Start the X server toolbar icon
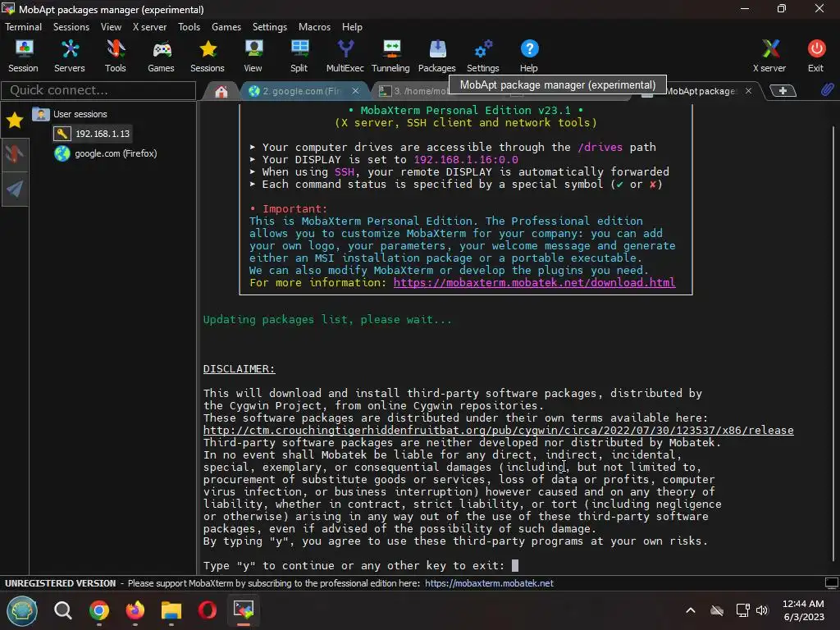 769,56
